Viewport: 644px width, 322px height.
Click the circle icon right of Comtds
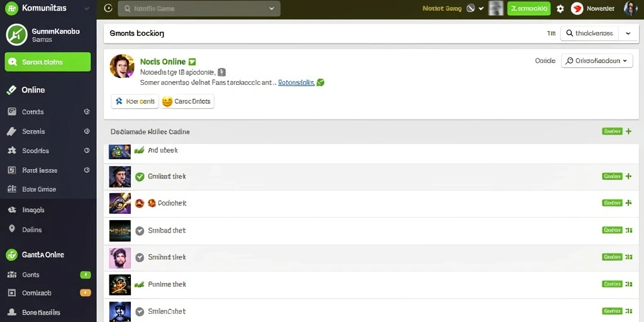[87, 111]
